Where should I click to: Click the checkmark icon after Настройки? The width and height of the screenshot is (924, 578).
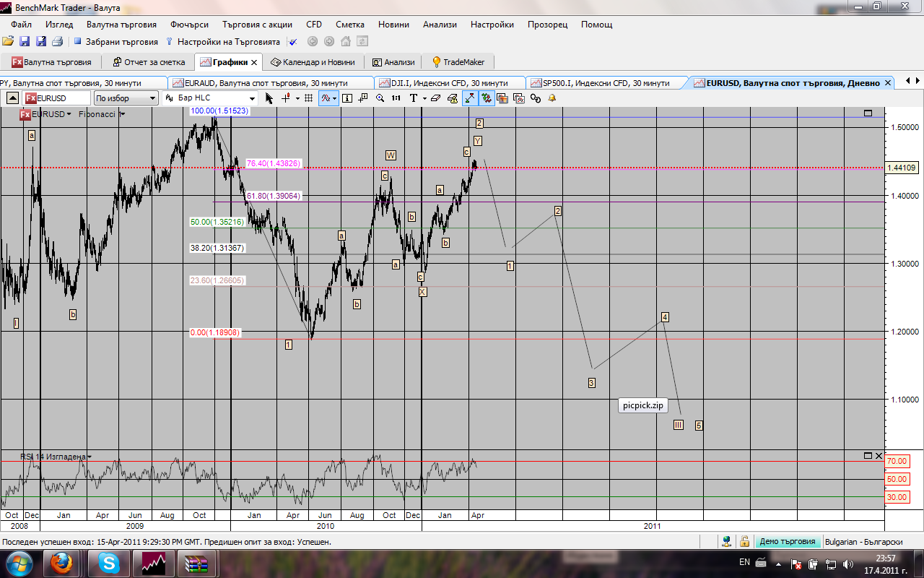[293, 42]
